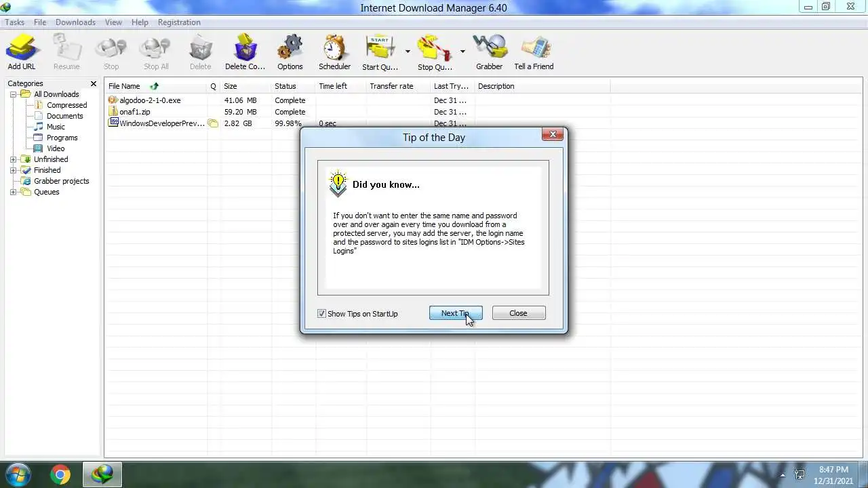Sort by the Description column header

pos(542,86)
